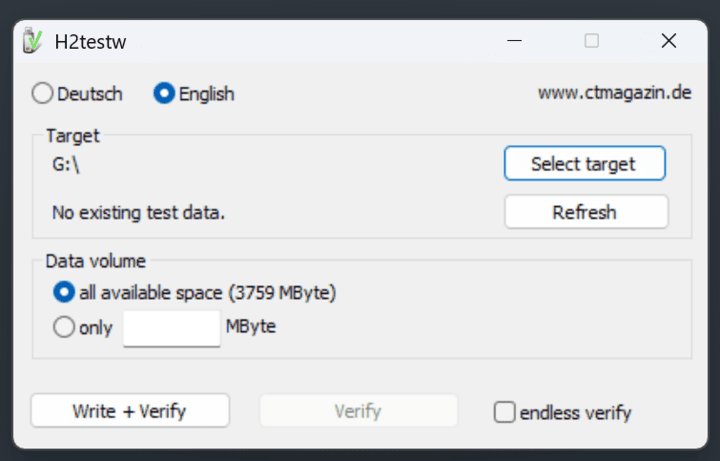Start the Write + Verify test
Viewport: 720px width, 461px height.
pos(130,410)
